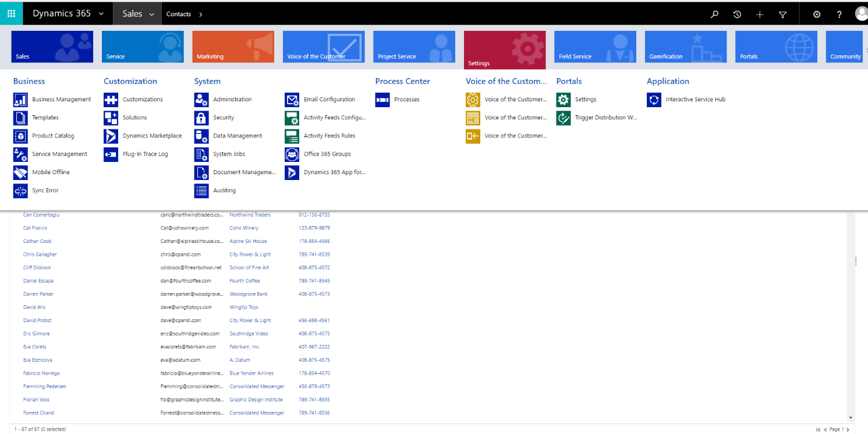Click the Interactive Service Hub icon

(x=654, y=100)
